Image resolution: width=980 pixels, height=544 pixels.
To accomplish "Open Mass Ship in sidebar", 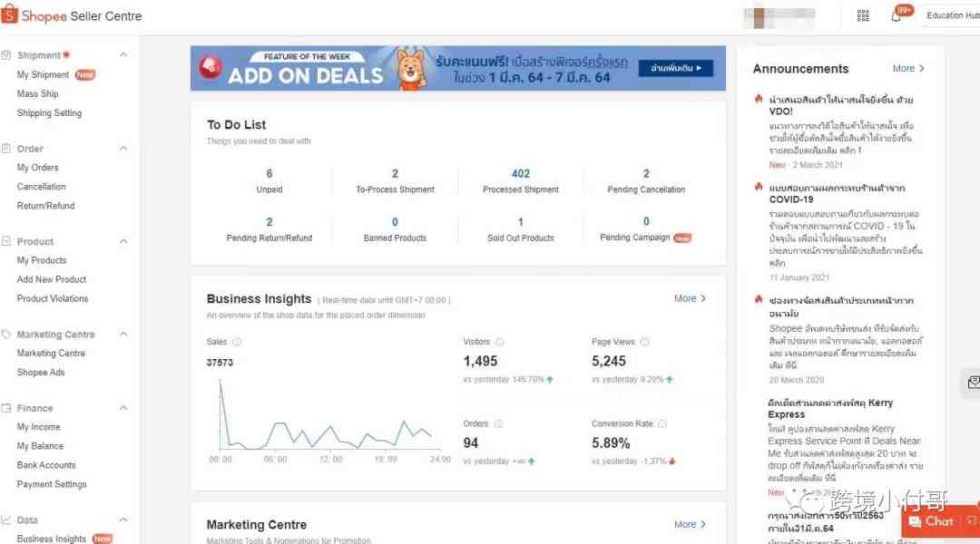I will point(37,93).
